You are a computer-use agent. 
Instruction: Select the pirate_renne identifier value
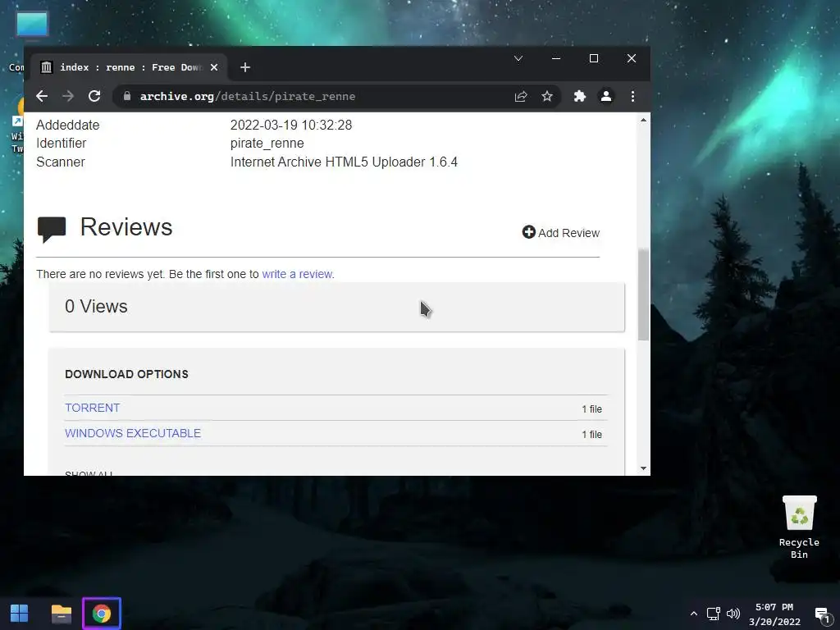(267, 143)
